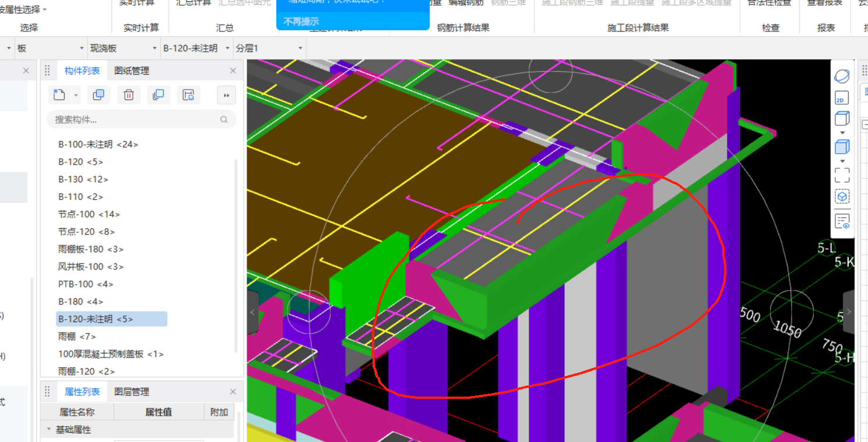The height and width of the screenshot is (442, 868).
Task: Click the 报表 ribbon group label
Action: pyautogui.click(x=826, y=27)
